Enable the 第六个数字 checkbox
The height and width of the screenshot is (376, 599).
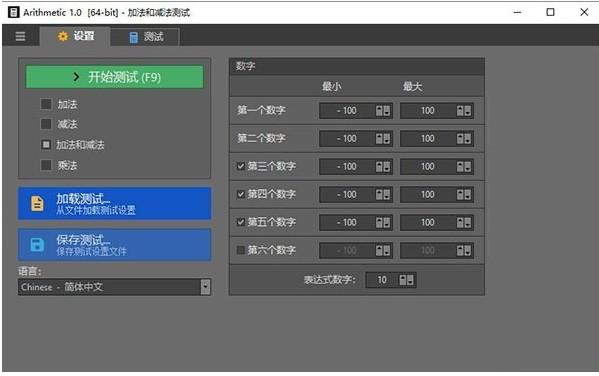tap(241, 250)
